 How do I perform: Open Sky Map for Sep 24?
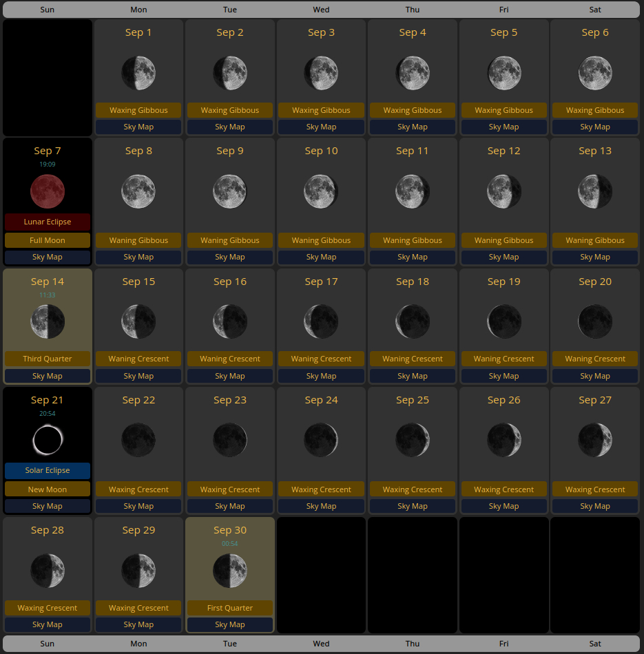[x=321, y=506]
